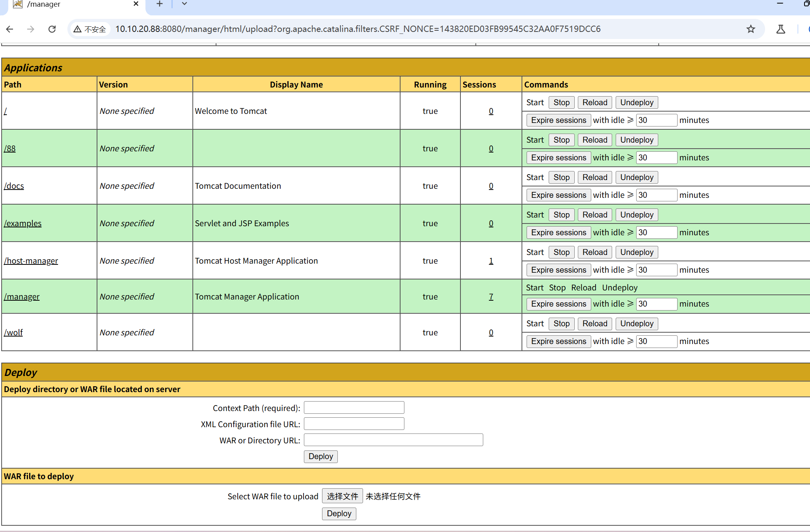Image resolution: width=810 pixels, height=532 pixels.
Task: Bookmark this page with star icon
Action: click(x=750, y=29)
